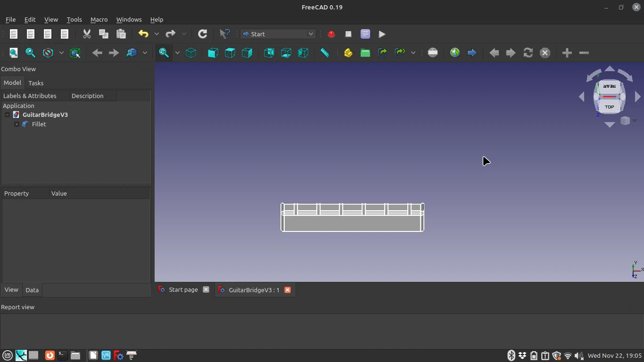Viewport: 644px width, 362px height.
Task: Click the TOP face of navigation cube
Action: coord(609,107)
